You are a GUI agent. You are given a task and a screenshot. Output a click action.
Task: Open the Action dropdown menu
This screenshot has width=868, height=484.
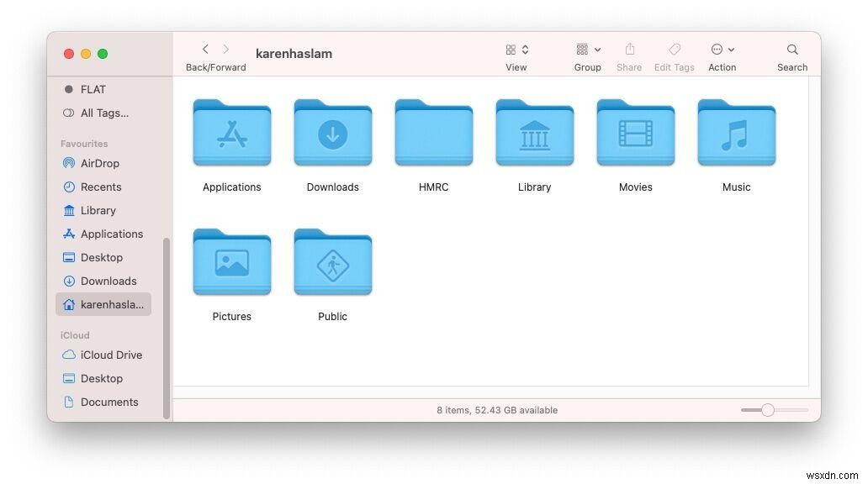click(722, 50)
